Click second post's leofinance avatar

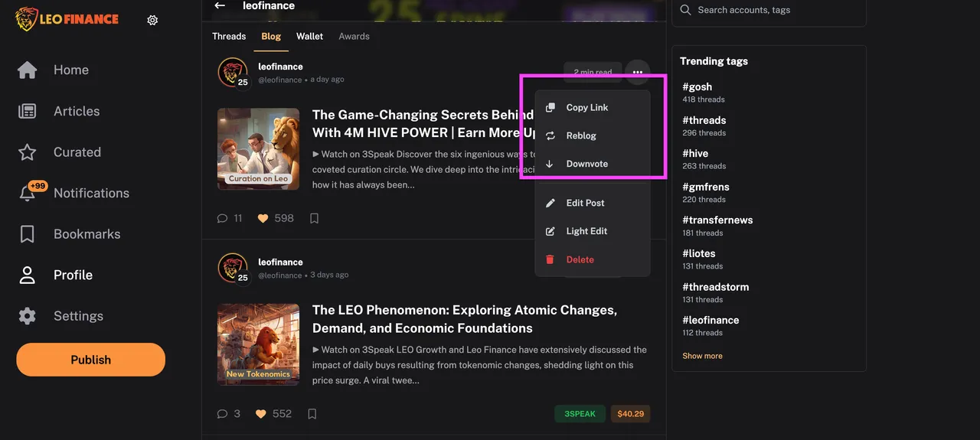click(x=233, y=269)
